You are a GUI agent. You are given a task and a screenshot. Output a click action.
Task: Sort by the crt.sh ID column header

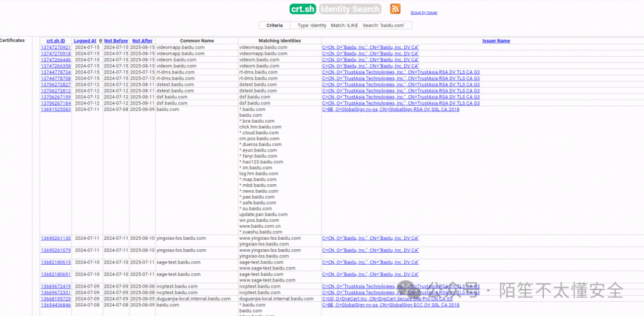tap(56, 41)
